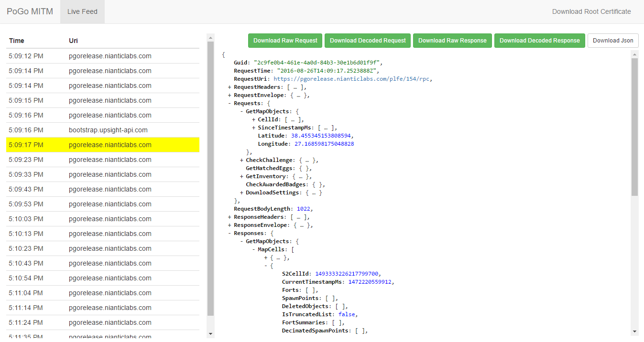Click the JSON viewer scrollbar thumb
Screen dimensions: 644x342
click(x=634, y=127)
